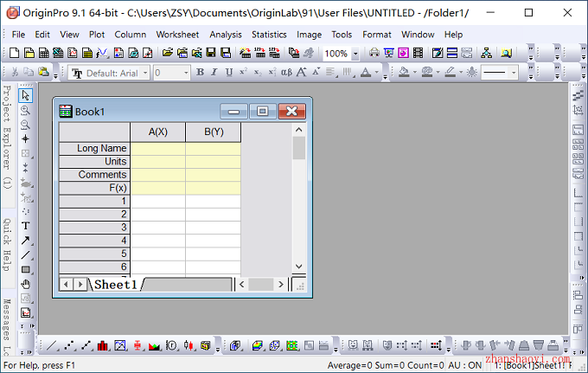Image resolution: width=588 pixels, height=373 pixels.
Task: Click the Open project folder icon
Action: [x=168, y=53]
